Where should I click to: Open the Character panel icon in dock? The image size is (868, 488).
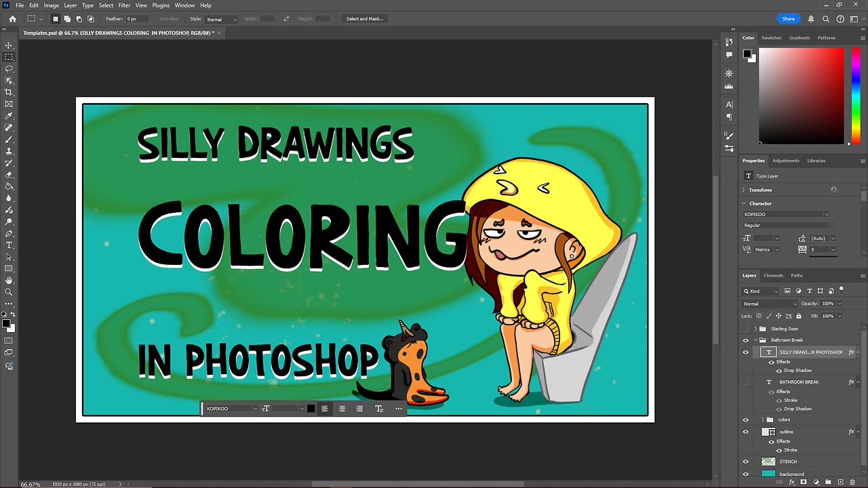[x=729, y=104]
